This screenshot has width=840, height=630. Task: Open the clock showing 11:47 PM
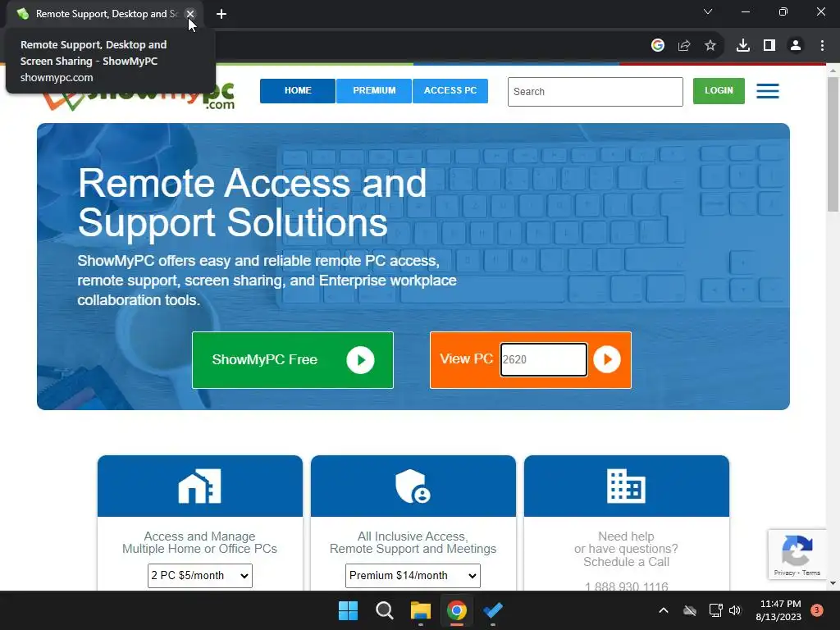coord(779,610)
